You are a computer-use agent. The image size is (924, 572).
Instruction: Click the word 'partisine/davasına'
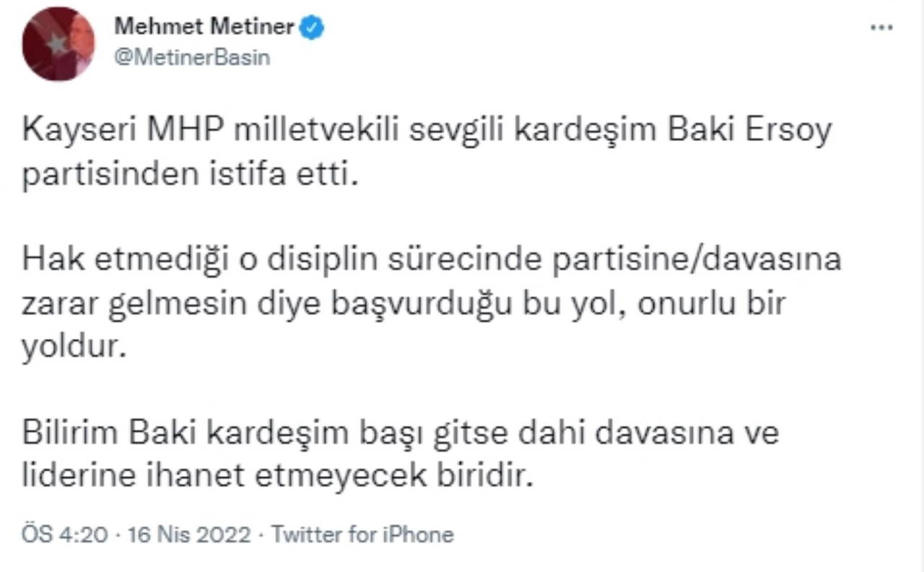click(x=697, y=259)
